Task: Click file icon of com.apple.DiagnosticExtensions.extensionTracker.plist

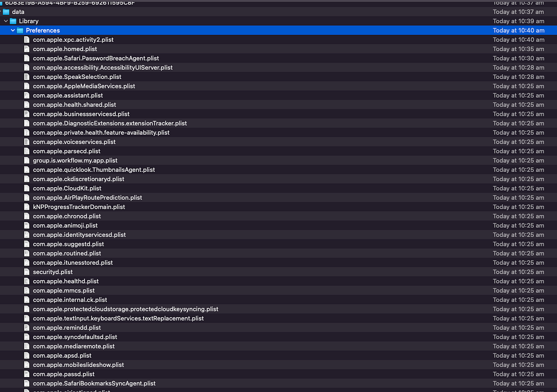Action: [x=27, y=123]
